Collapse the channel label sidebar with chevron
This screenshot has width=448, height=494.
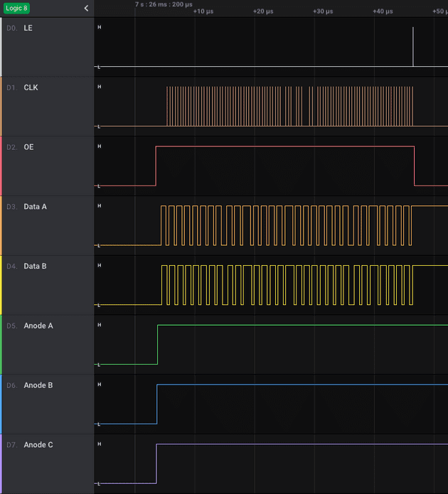(x=86, y=9)
